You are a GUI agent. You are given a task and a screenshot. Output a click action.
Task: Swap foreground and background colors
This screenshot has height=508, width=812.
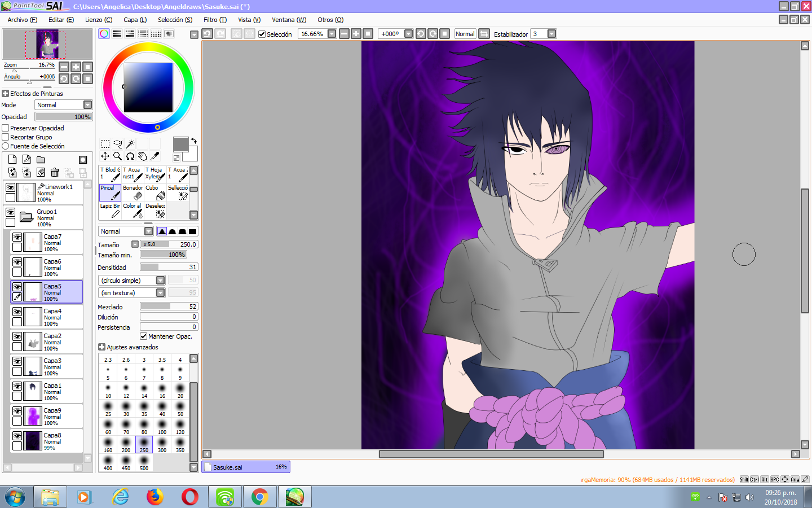click(x=193, y=141)
